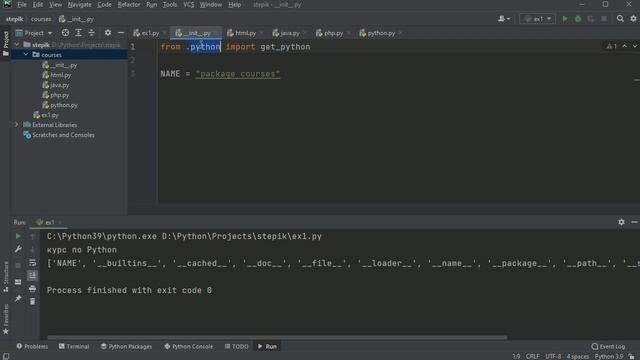Open Structure side panel
The height and width of the screenshot is (360, 640).
(x=6, y=277)
